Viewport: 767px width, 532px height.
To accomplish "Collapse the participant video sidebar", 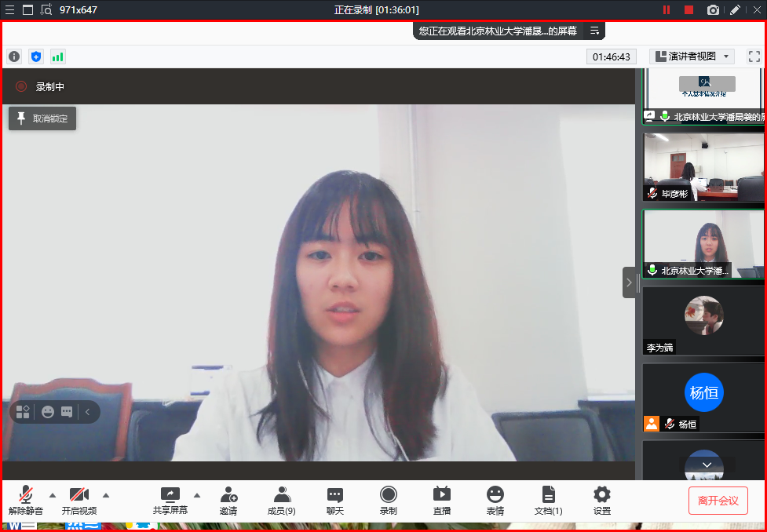I will [x=629, y=282].
